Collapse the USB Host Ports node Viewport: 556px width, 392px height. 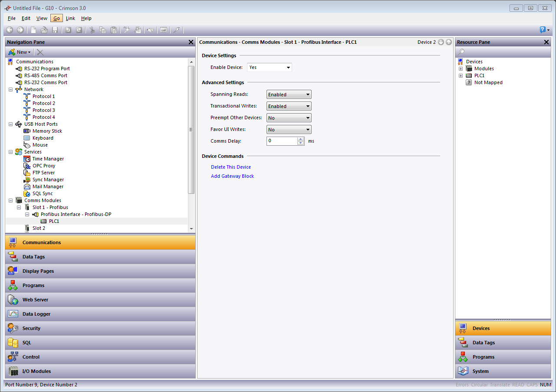point(10,124)
